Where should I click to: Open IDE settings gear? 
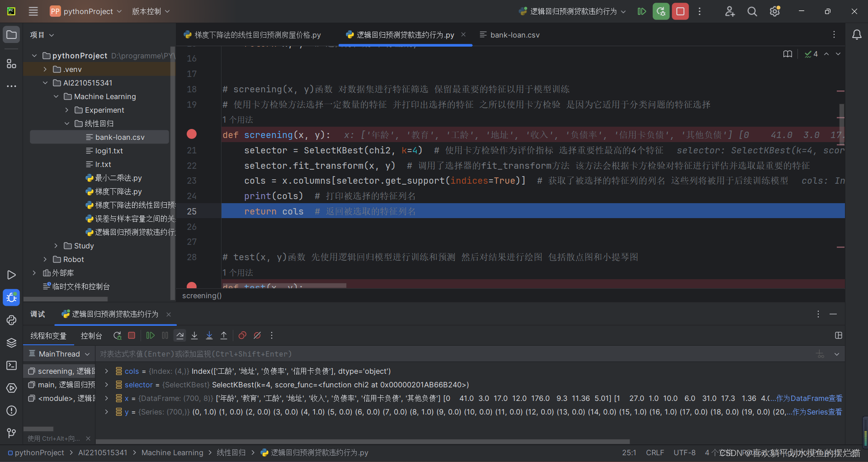point(775,11)
